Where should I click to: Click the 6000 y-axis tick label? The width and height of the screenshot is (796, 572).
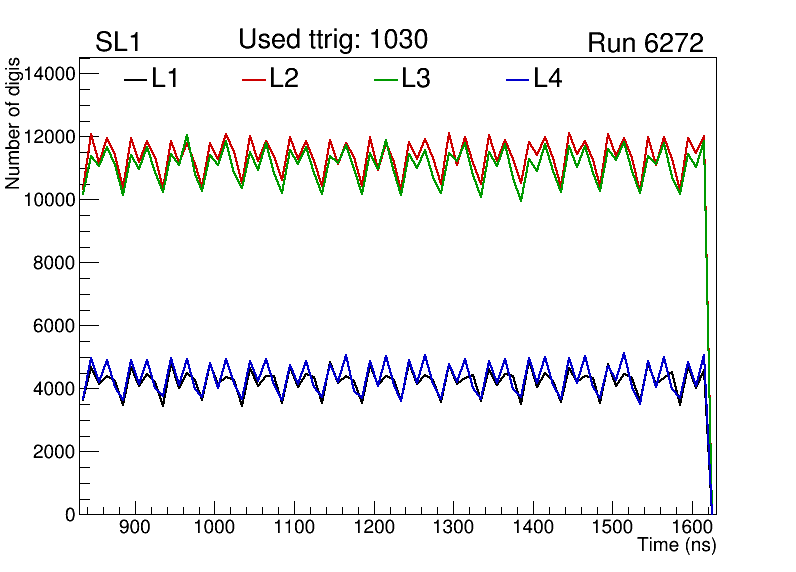(54, 326)
